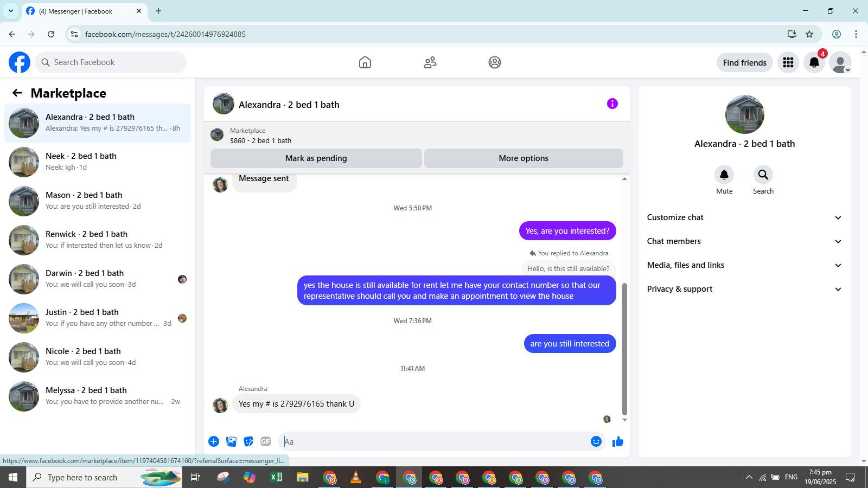Send a thumbs-up like
868x488 pixels.
coord(618,441)
